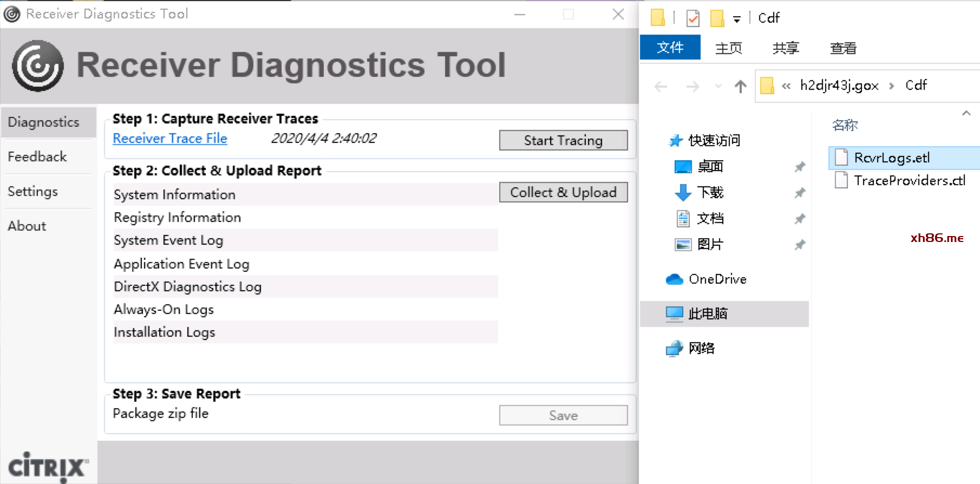Click the TraceProviders.ctl file icon

pyautogui.click(x=841, y=180)
